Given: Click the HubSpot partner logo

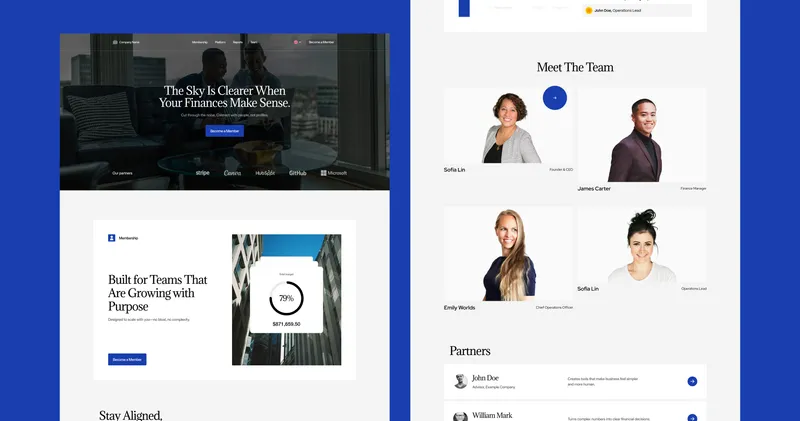Looking at the screenshot, I should [265, 173].
